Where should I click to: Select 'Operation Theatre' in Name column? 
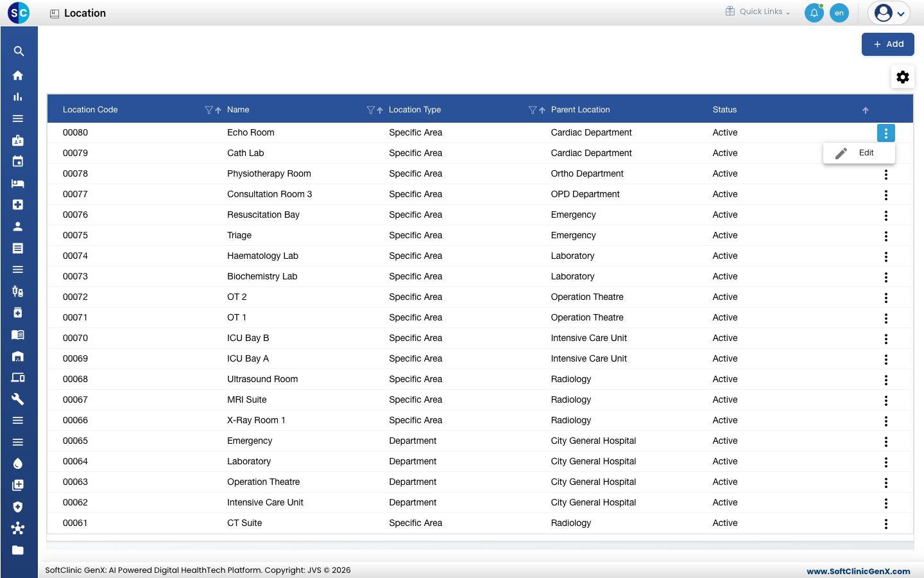[x=263, y=482]
